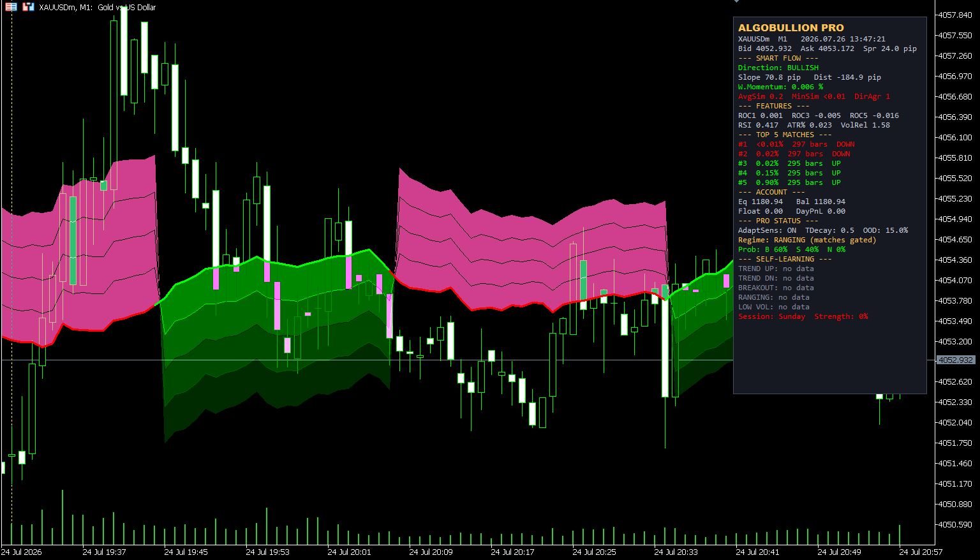Click the current price tag 4052.932
980x560 pixels.
click(x=955, y=360)
